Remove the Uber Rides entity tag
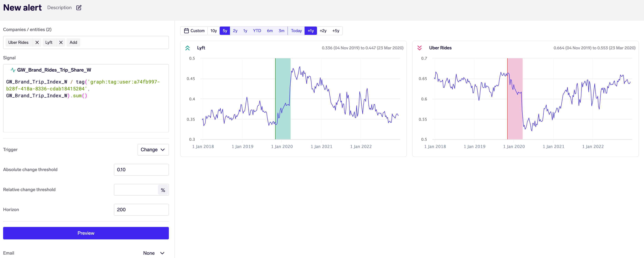Viewport: 644px width, 258px height. click(x=37, y=42)
